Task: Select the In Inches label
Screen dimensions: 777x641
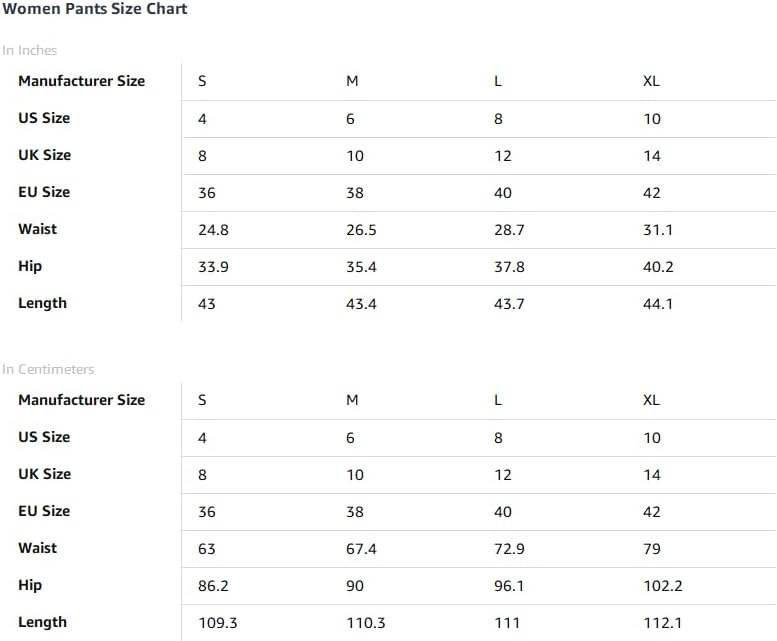Action: coord(30,51)
